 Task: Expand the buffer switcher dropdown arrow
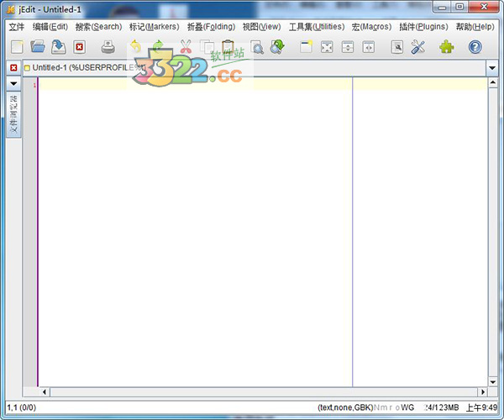(491, 67)
